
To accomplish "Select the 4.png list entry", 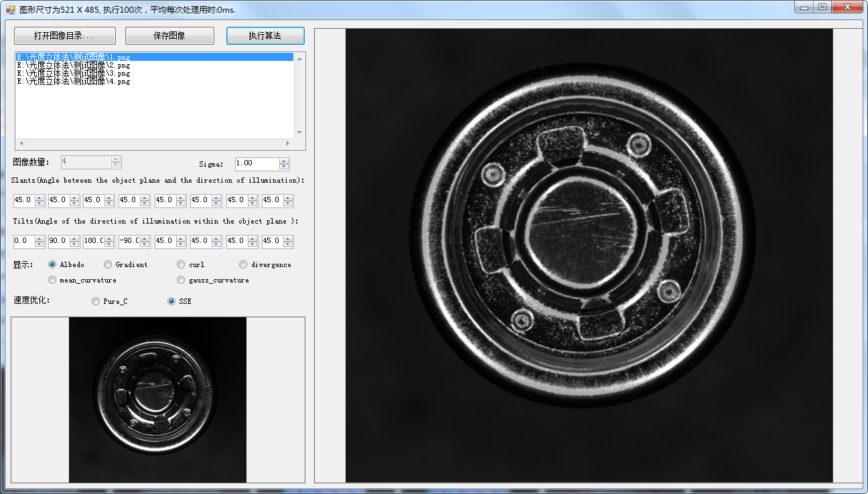I will tap(74, 81).
